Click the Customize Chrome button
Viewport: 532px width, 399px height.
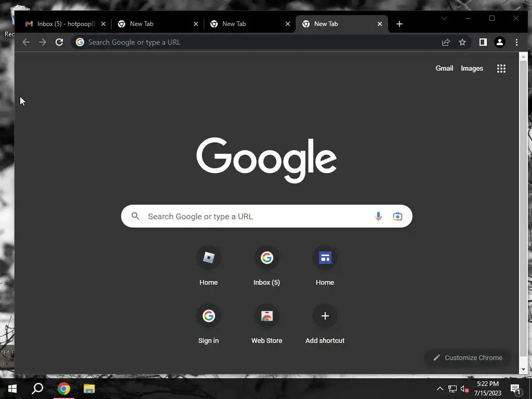(468, 357)
